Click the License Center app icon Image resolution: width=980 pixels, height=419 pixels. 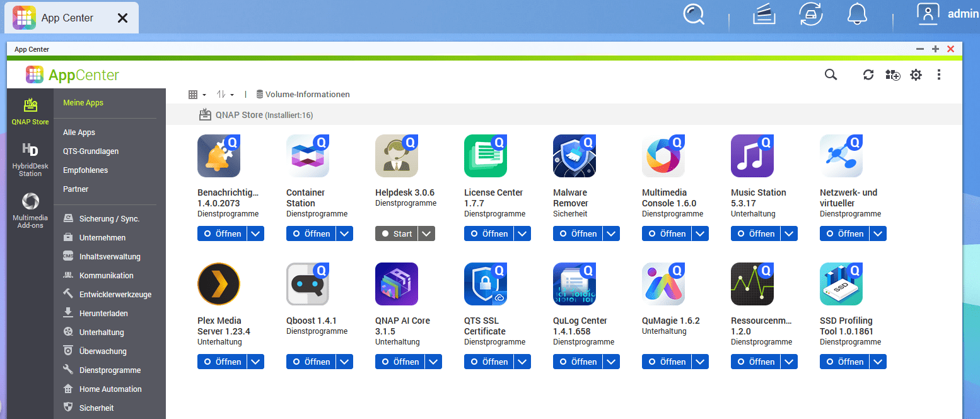click(x=486, y=156)
